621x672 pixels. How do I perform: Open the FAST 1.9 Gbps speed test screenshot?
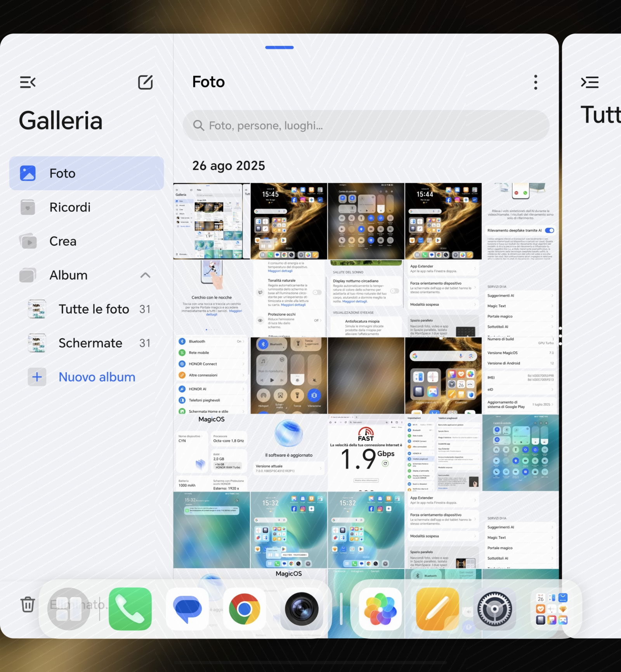[366, 452]
